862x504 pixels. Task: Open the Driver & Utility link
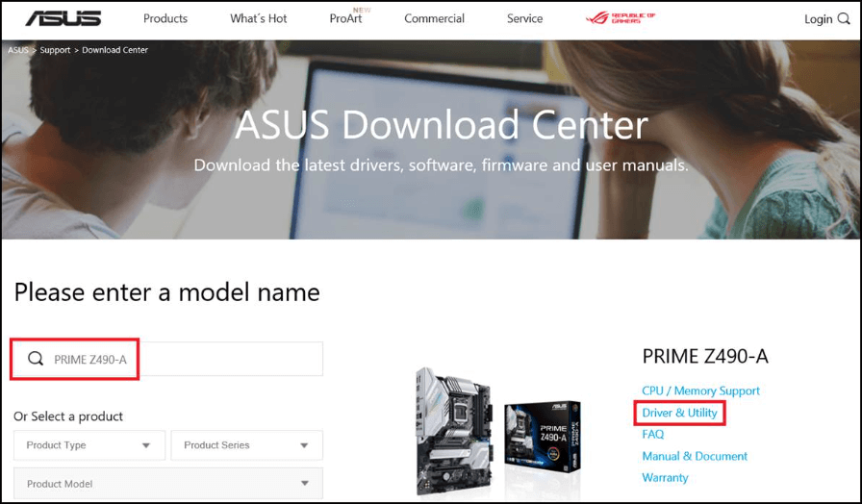point(679,413)
